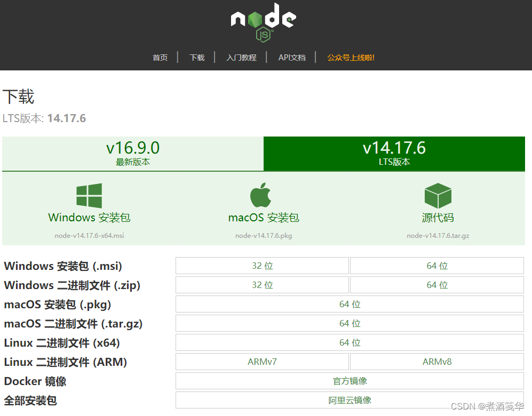Switch to the v16.9.0 最新版本 tab
The height and width of the screenshot is (416, 532).
click(133, 154)
